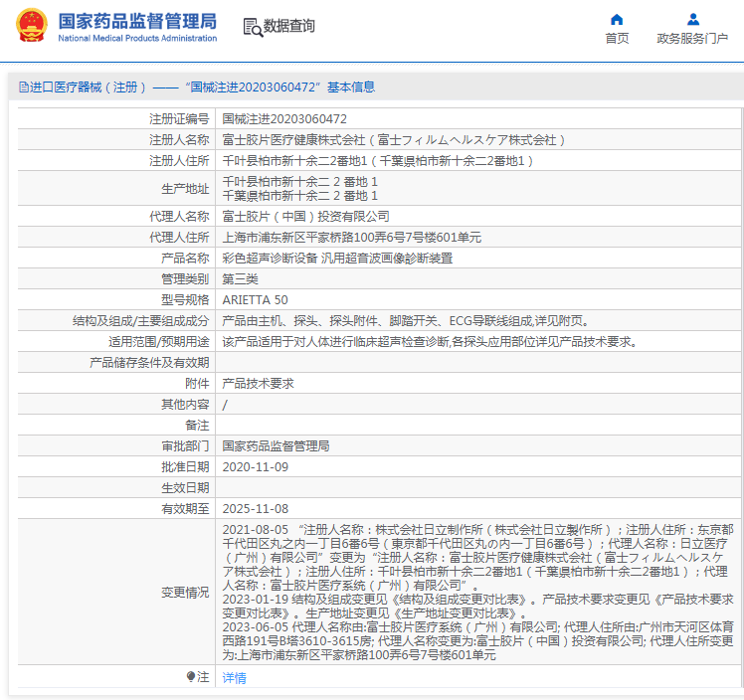Click the 产品名称 label
This screenshot has height=700, width=744.
click(185, 258)
